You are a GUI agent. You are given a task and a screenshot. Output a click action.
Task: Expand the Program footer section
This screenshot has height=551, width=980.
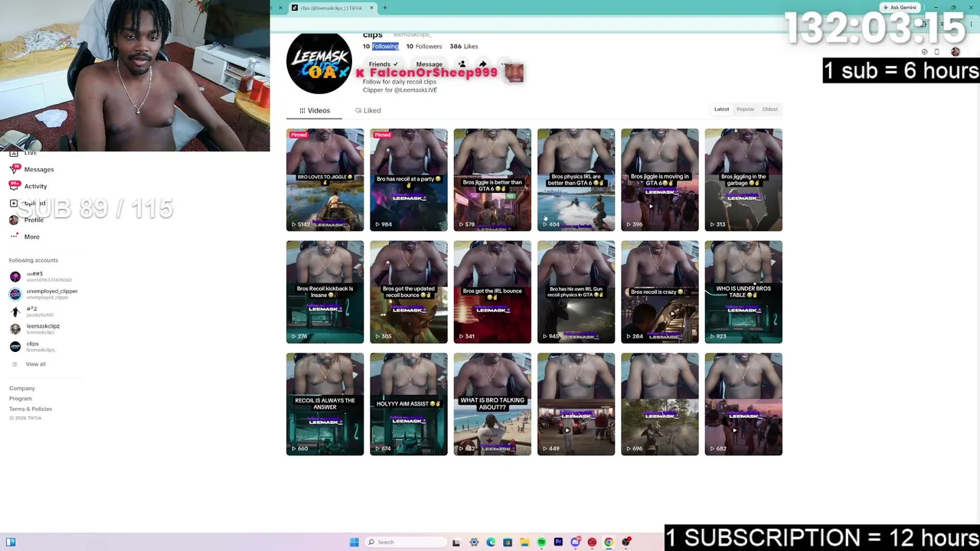coord(21,398)
